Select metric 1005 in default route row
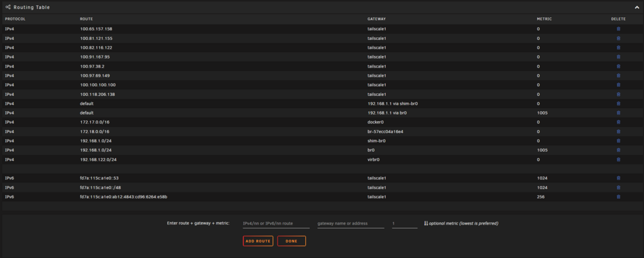This screenshot has width=644, height=258. pos(542,113)
